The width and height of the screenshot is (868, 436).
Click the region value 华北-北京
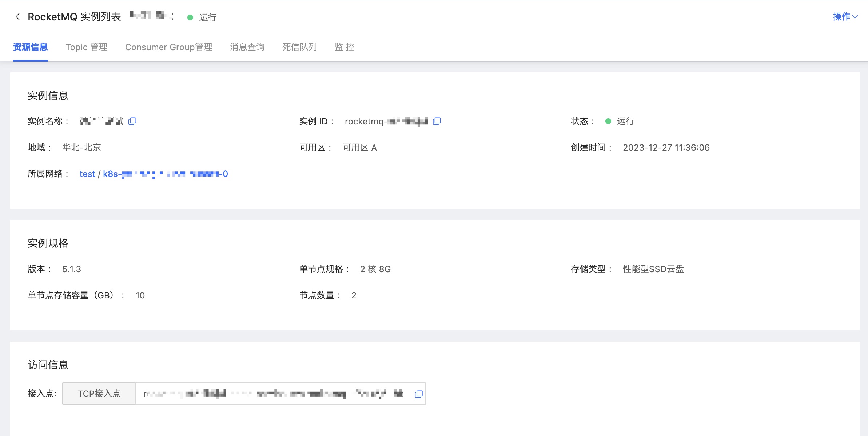tap(81, 148)
